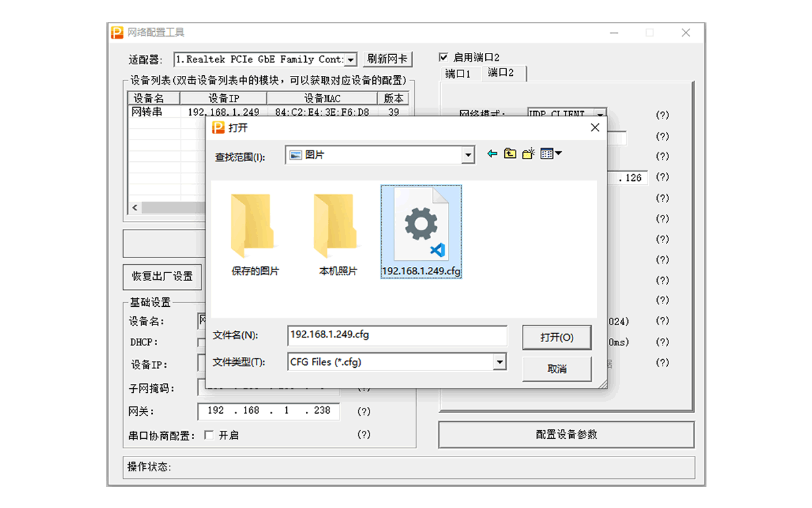Click the 打开(O) button
Viewport: 812px width, 508px height.
click(556, 337)
